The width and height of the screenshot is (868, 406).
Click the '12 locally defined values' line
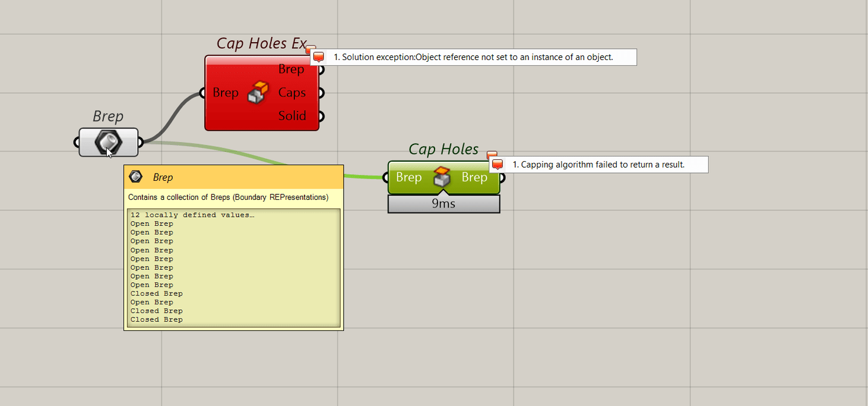192,215
